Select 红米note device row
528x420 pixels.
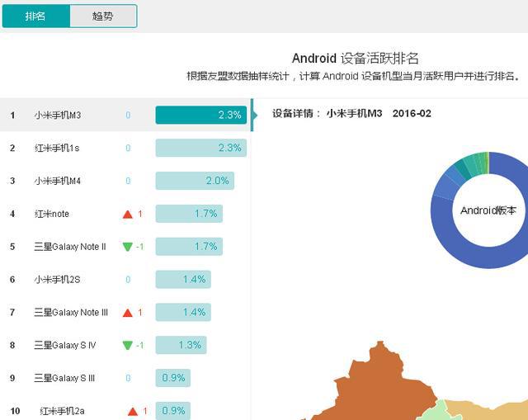tap(125, 214)
